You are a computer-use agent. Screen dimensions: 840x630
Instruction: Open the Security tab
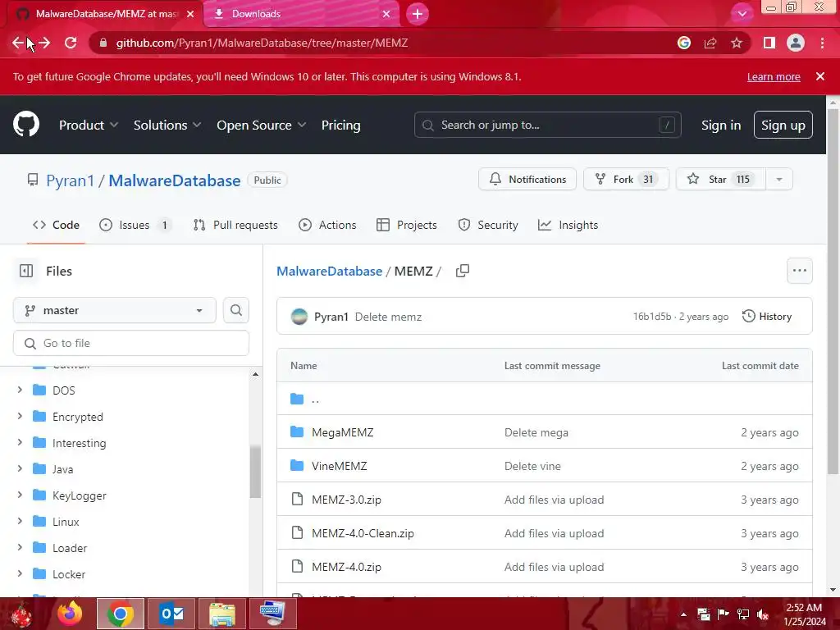(x=488, y=225)
